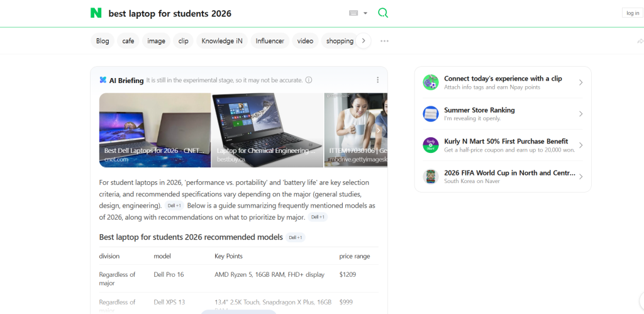Switch to the cafe tab

128,41
